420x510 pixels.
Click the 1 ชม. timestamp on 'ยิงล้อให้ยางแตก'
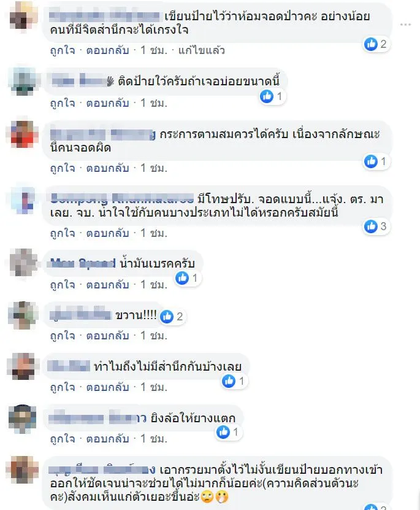[x=154, y=439]
